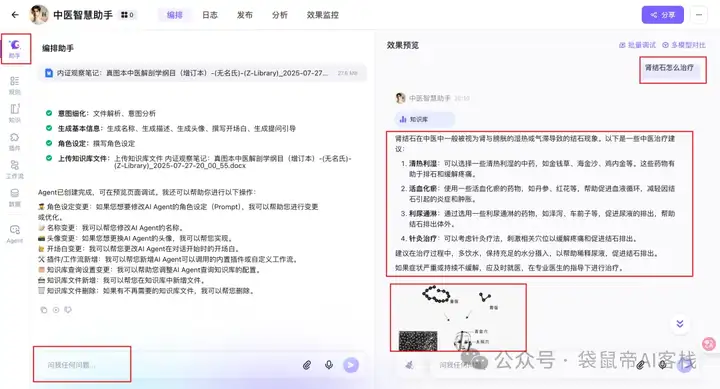Go back using the left arrow
This screenshot has height=389, width=720.
coord(15,15)
